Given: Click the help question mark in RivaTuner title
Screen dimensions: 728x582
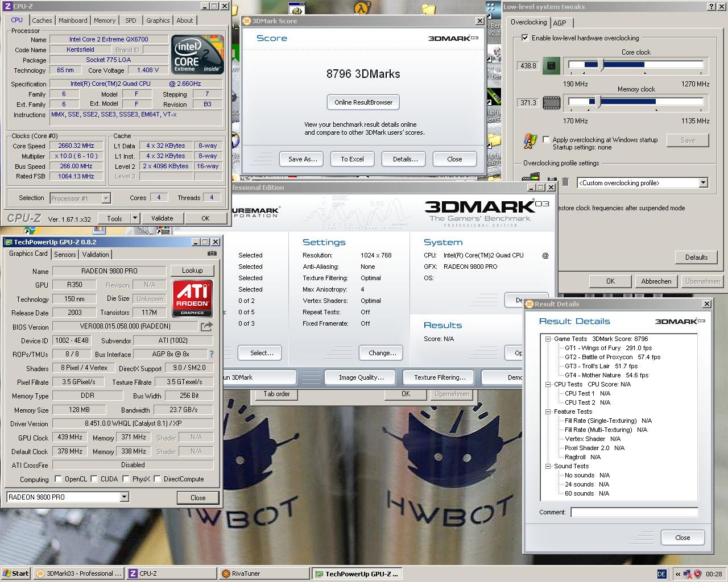Looking at the screenshot, I should [x=712, y=6].
